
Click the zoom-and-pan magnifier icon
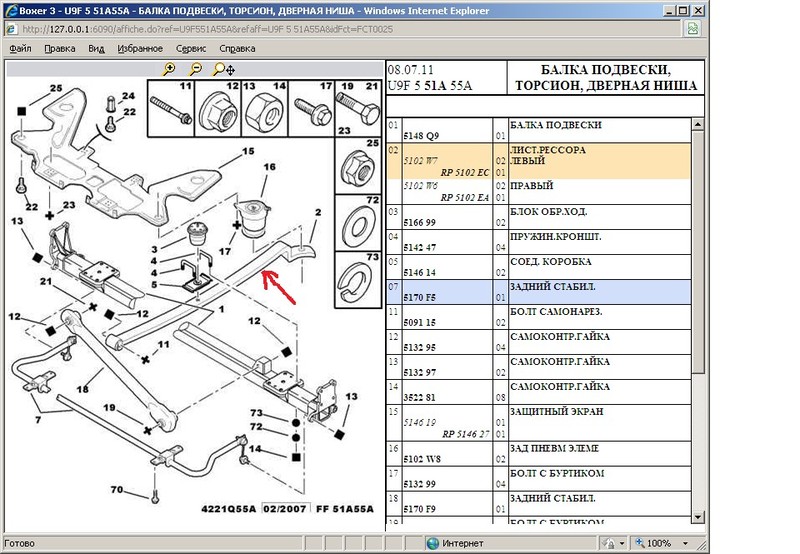pos(222,69)
